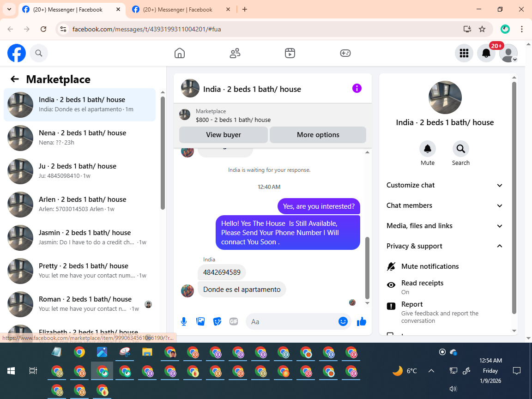Open Jasmin conversation in list
This screenshot has height=399, width=532.
80,237
